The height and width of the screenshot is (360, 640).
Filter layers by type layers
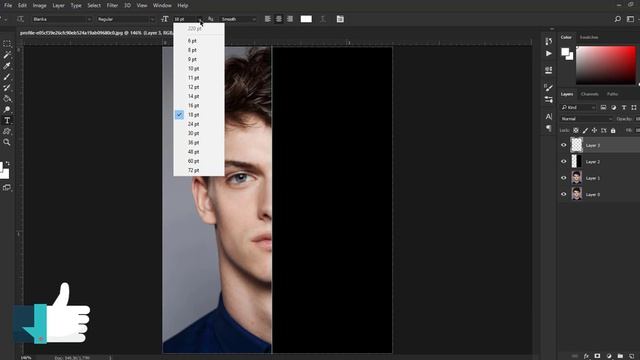click(x=624, y=107)
